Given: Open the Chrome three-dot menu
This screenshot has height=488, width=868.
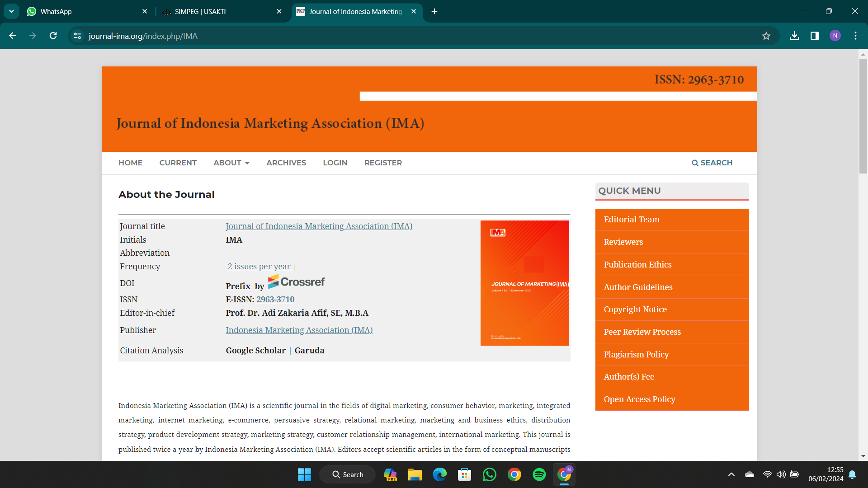Looking at the screenshot, I should point(855,36).
